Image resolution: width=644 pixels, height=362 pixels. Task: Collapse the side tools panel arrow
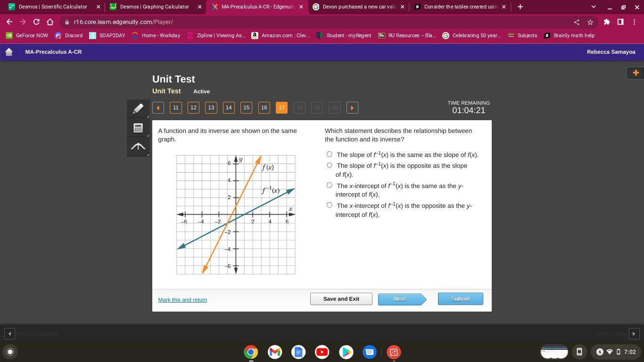point(138,147)
